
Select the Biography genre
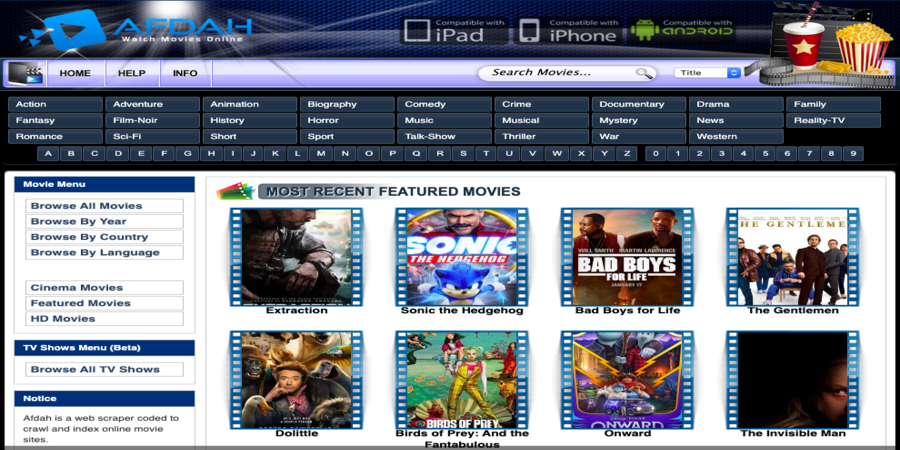347,104
